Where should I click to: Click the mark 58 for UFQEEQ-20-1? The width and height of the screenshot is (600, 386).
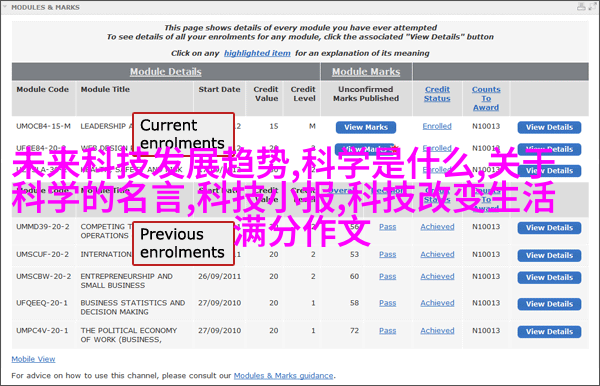(354, 303)
